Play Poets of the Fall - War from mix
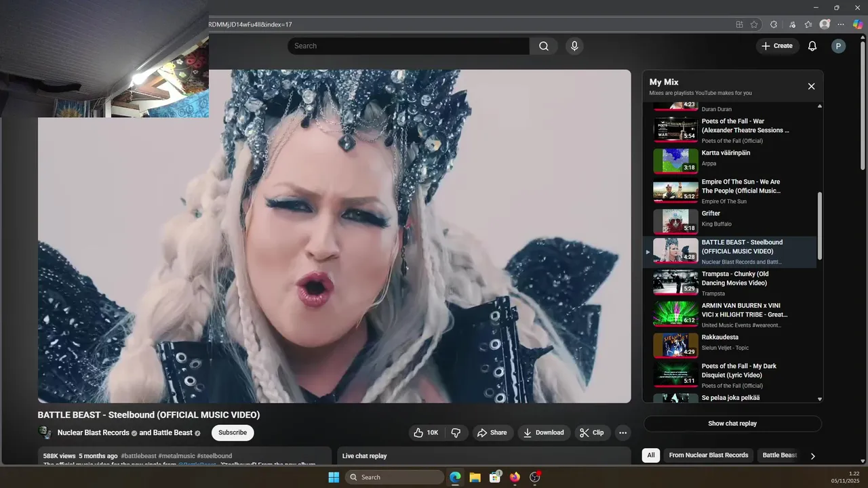868x488 pixels. [730, 130]
